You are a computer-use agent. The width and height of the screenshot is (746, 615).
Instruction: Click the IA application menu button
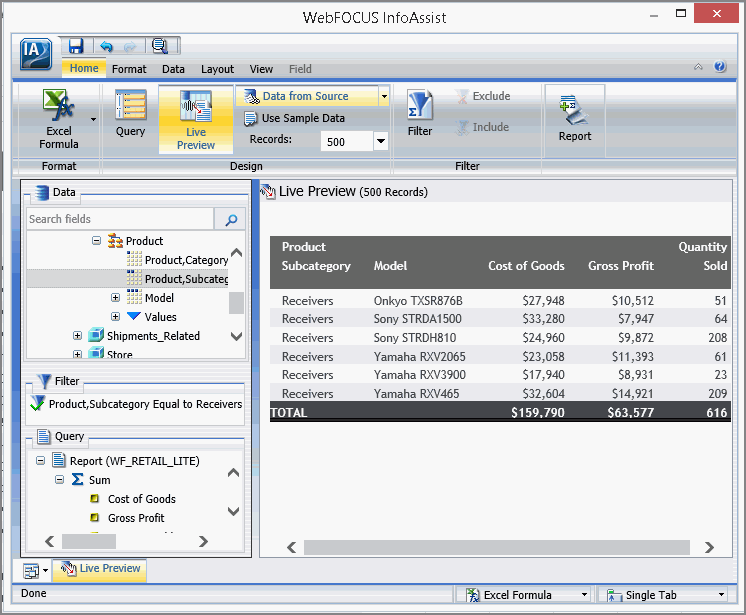pos(36,53)
